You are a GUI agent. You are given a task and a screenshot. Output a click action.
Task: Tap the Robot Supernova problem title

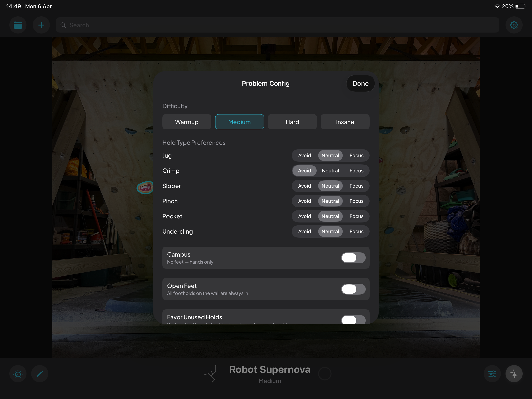[270, 369]
